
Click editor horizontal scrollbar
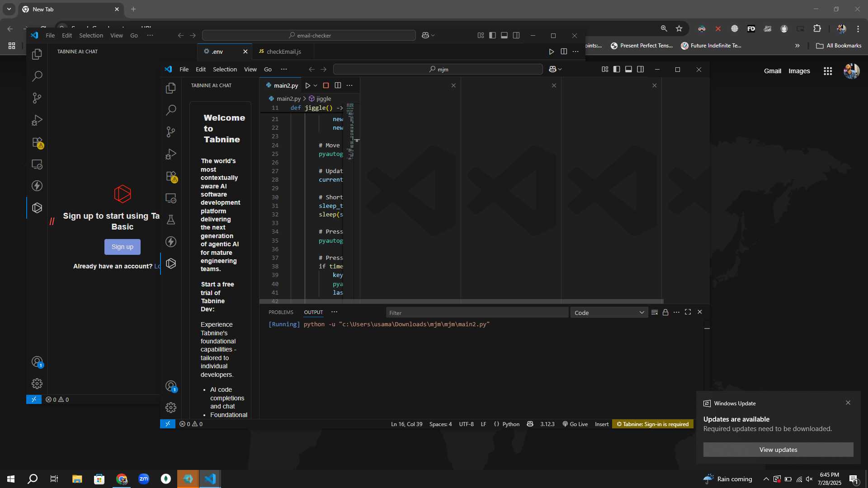pos(461,301)
